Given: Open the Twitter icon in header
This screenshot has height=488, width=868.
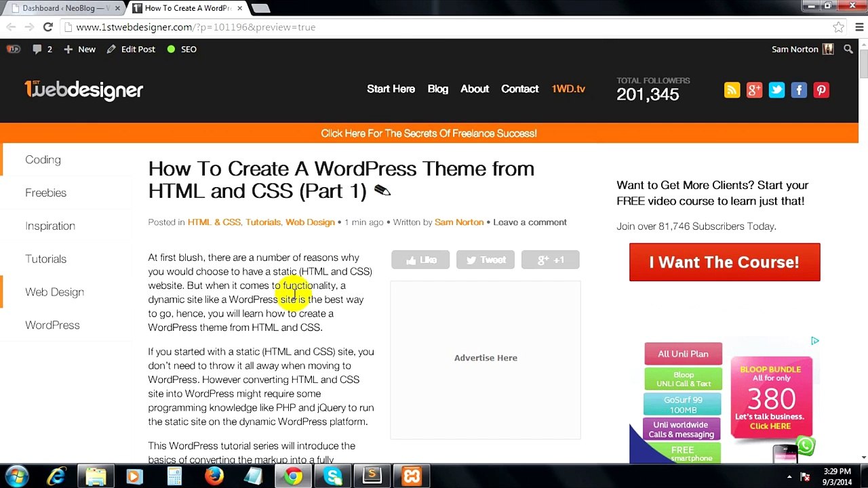Looking at the screenshot, I should pyautogui.click(x=776, y=90).
